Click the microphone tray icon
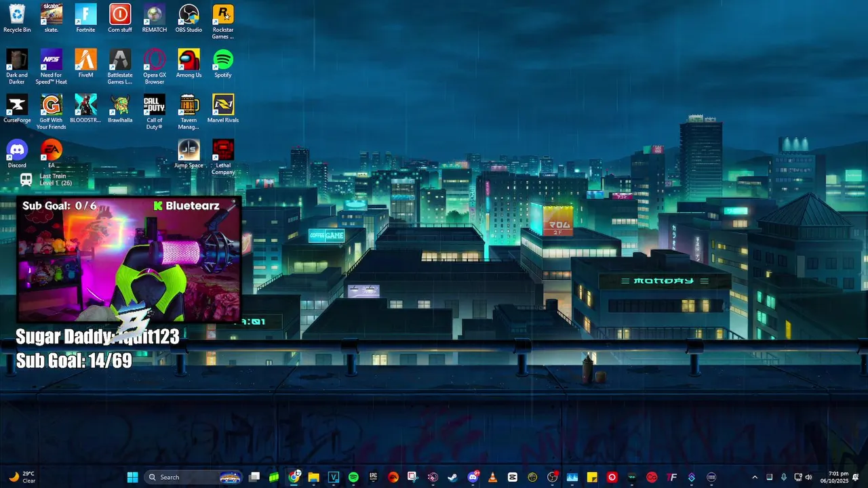Image resolution: width=868 pixels, height=488 pixels. point(783,477)
